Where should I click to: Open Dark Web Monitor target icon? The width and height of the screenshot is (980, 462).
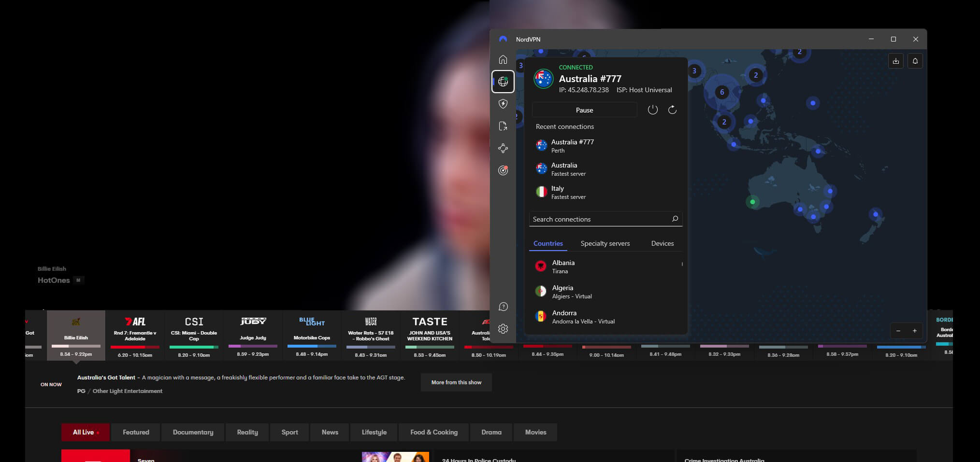tap(503, 170)
